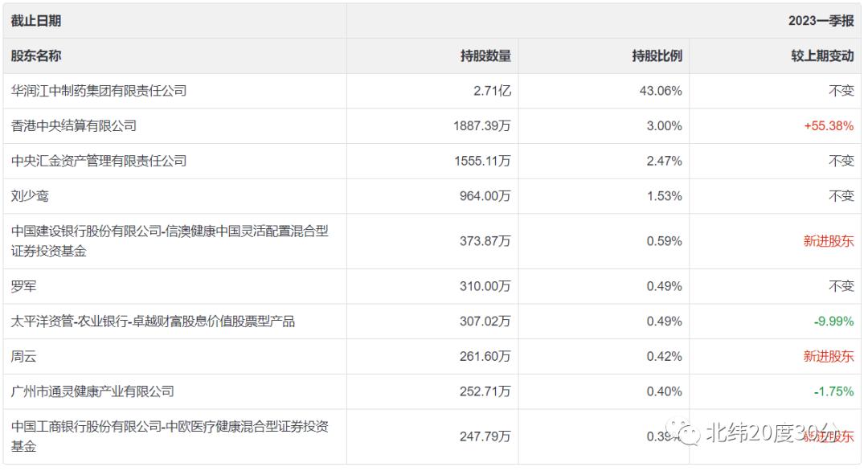Click the +55.38% change value
The width and height of the screenshot is (868, 471).
(827, 125)
